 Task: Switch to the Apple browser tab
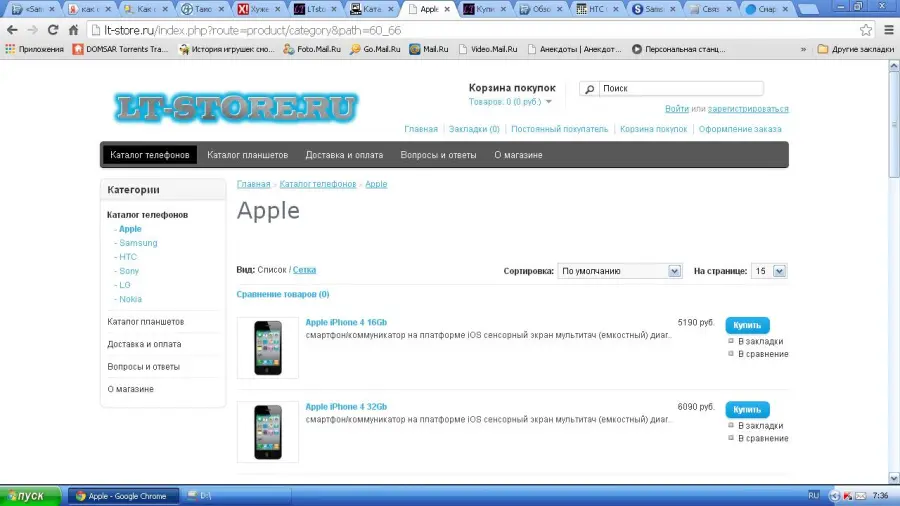428,9
